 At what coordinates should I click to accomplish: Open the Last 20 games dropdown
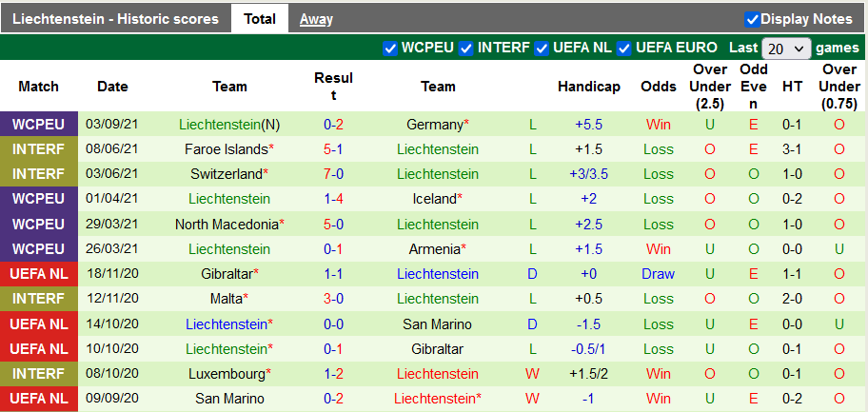[x=786, y=49]
